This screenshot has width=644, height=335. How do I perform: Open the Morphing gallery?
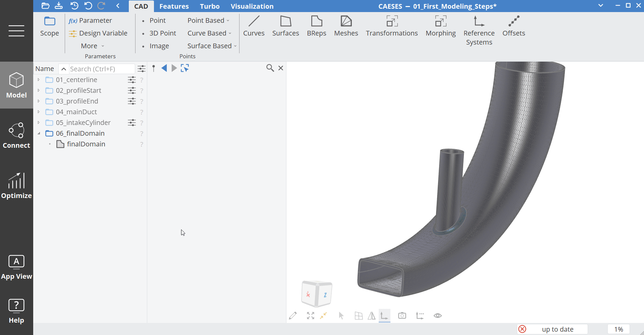point(441,26)
